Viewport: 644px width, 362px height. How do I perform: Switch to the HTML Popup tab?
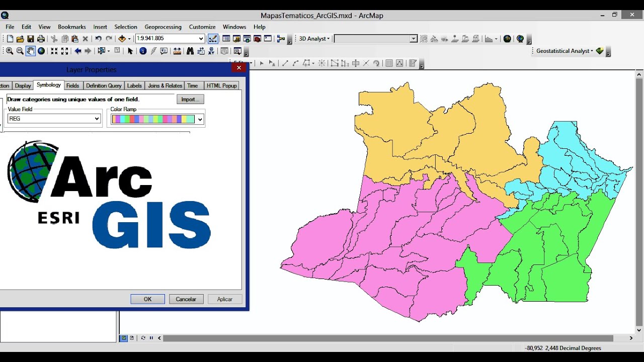(x=222, y=86)
